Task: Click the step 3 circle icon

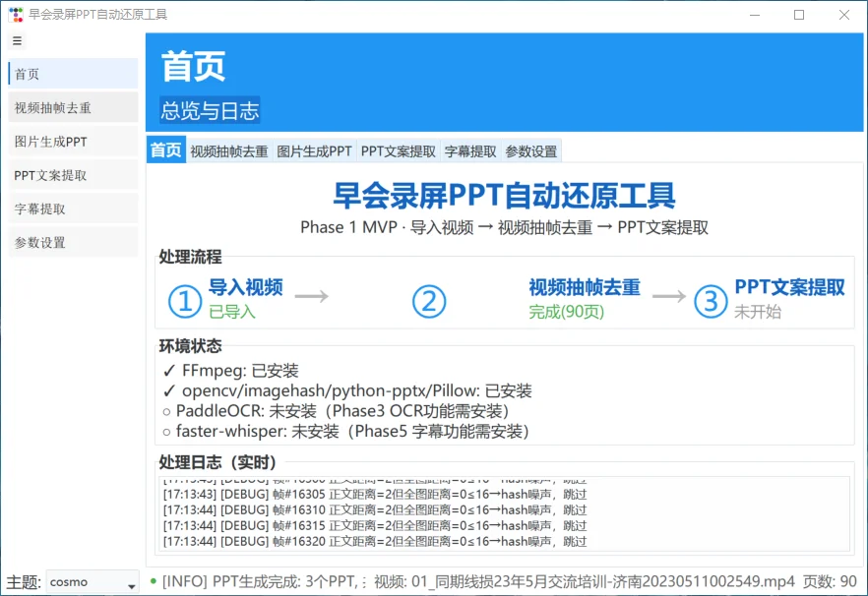Action: (x=711, y=302)
